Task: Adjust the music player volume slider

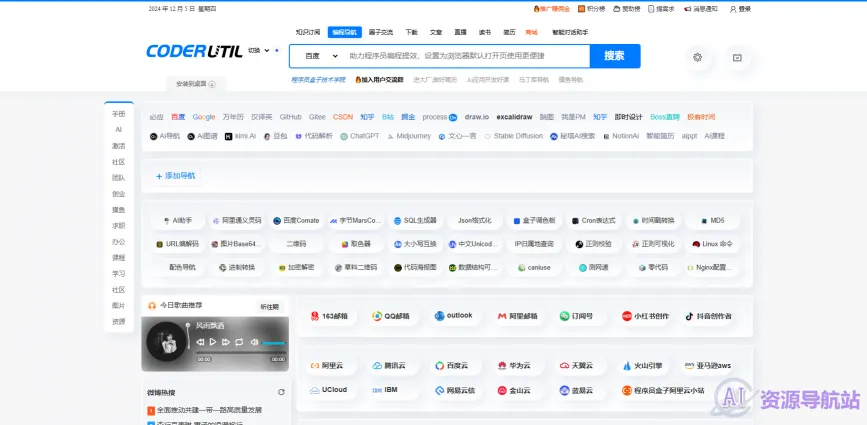Action: pos(274,343)
